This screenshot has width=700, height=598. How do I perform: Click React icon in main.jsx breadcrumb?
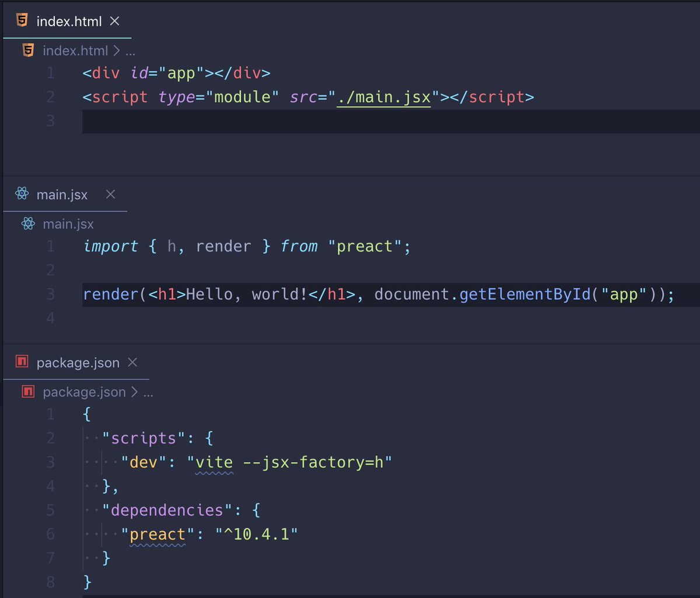(x=28, y=223)
